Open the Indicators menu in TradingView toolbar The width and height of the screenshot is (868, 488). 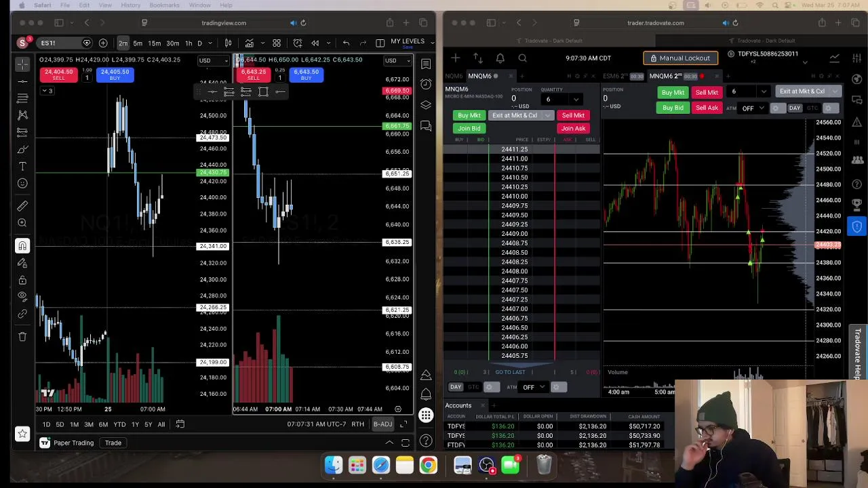coord(250,43)
